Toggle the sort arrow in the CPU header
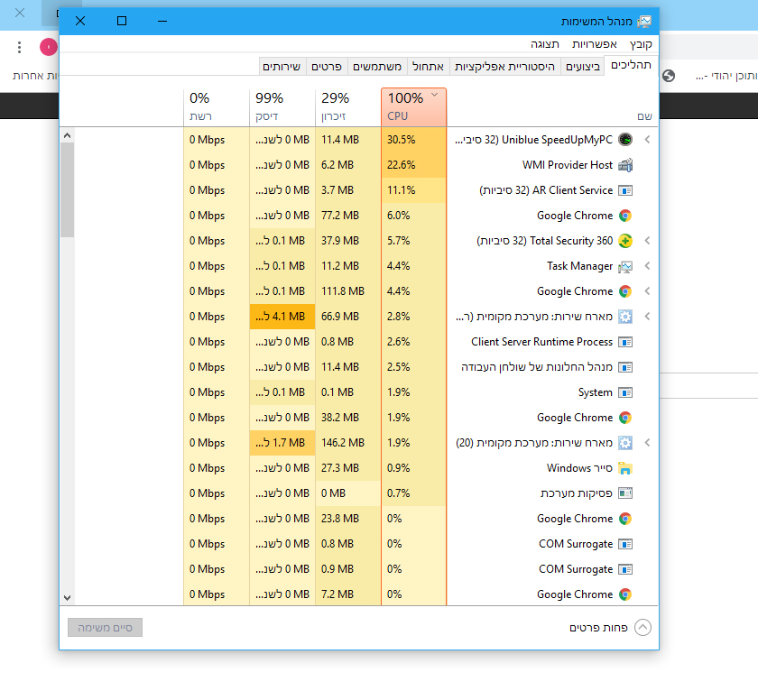Image resolution: width=758 pixels, height=700 pixels. point(435,95)
